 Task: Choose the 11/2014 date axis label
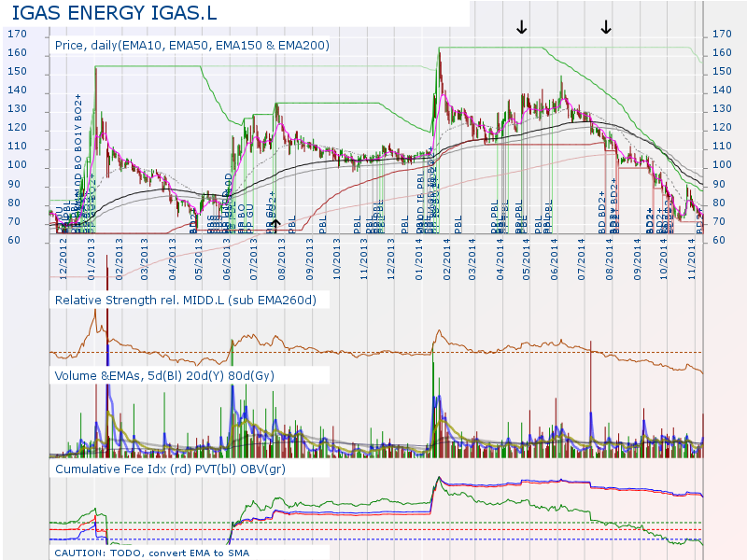pos(692,259)
